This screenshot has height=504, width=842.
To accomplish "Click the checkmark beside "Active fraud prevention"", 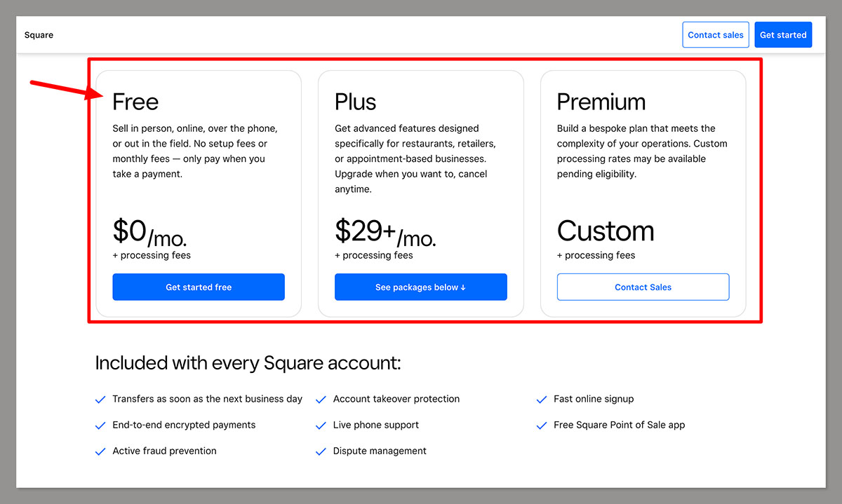I will click(100, 451).
